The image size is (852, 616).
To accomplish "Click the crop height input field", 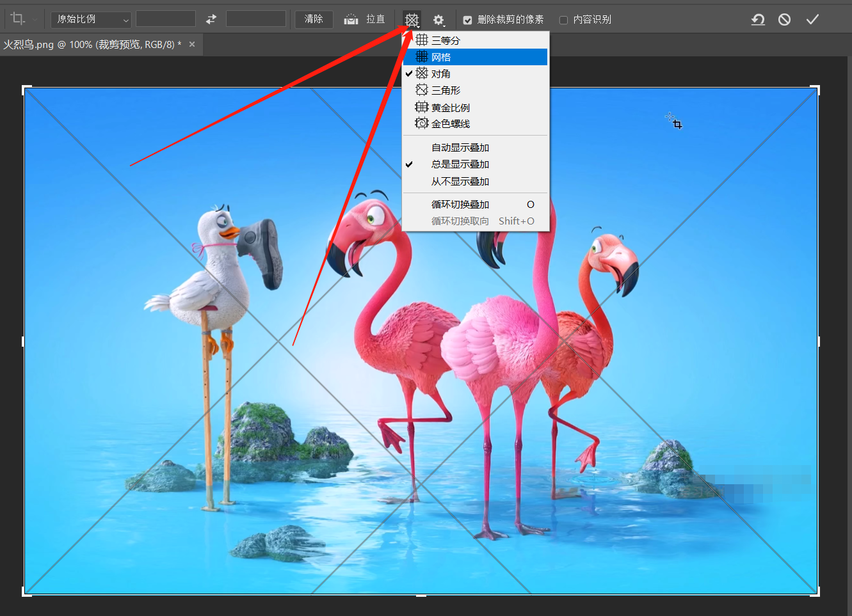I will coord(256,19).
